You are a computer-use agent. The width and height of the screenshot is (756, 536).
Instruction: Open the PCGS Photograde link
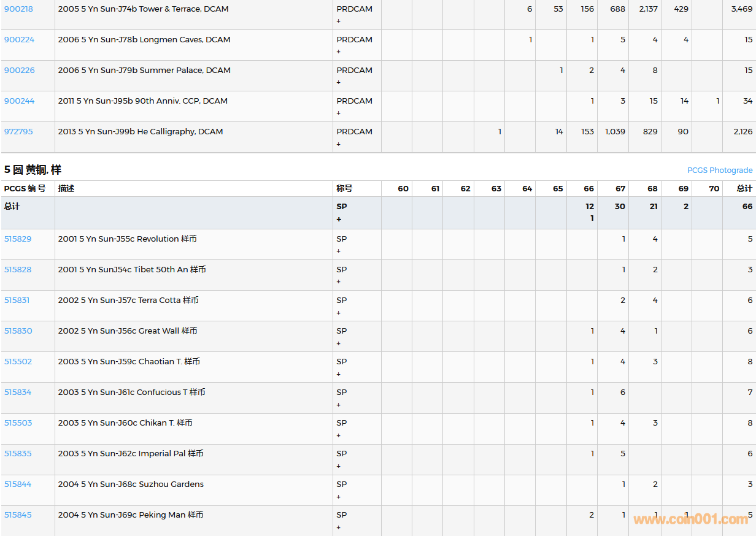click(719, 170)
